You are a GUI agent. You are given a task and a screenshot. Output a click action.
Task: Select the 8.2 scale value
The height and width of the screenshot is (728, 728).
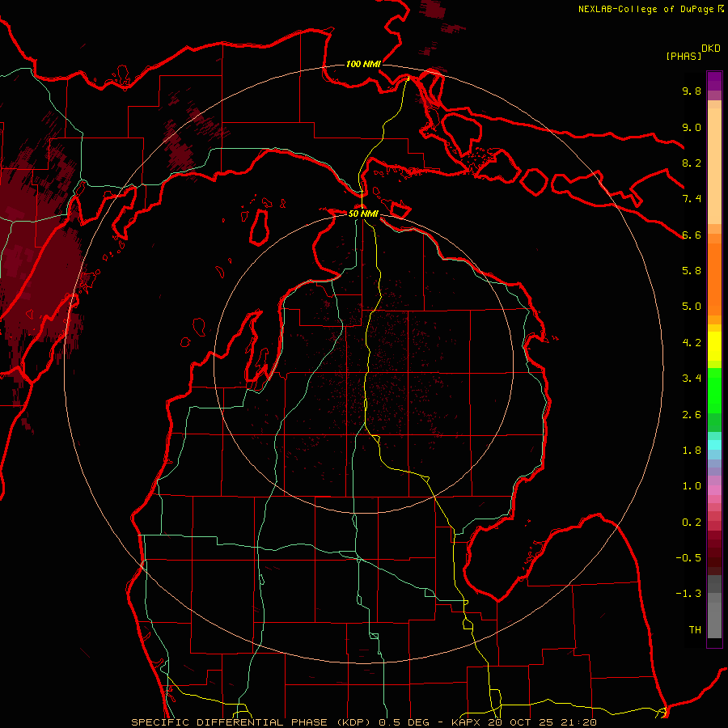coord(692,163)
